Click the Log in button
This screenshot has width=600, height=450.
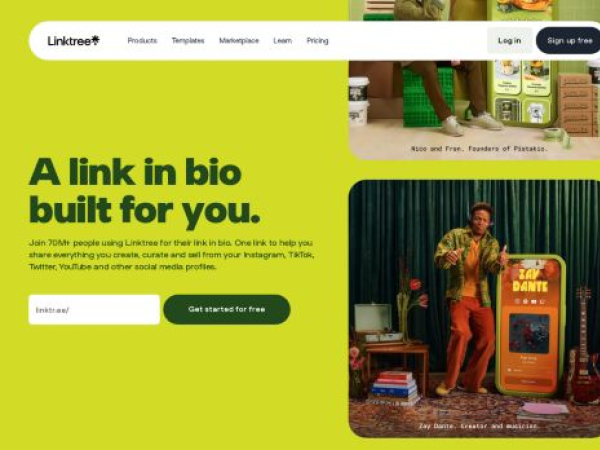(x=509, y=41)
